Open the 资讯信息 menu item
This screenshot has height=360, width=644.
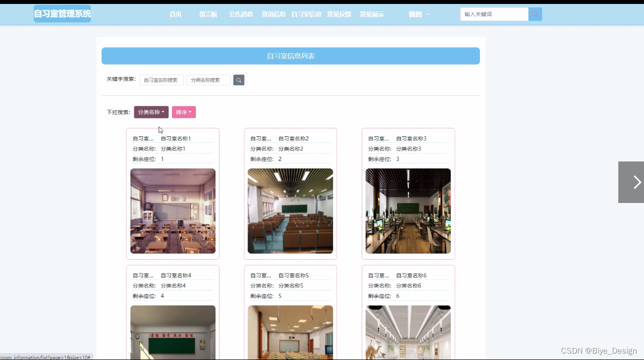(x=273, y=14)
